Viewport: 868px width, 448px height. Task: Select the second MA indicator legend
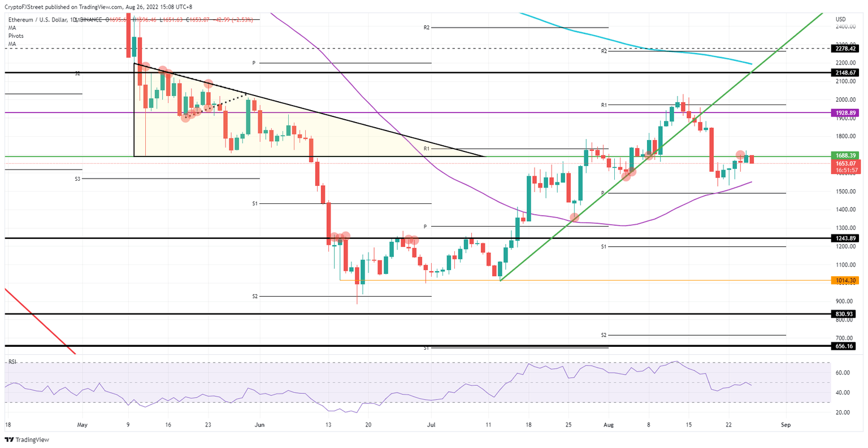[x=12, y=44]
